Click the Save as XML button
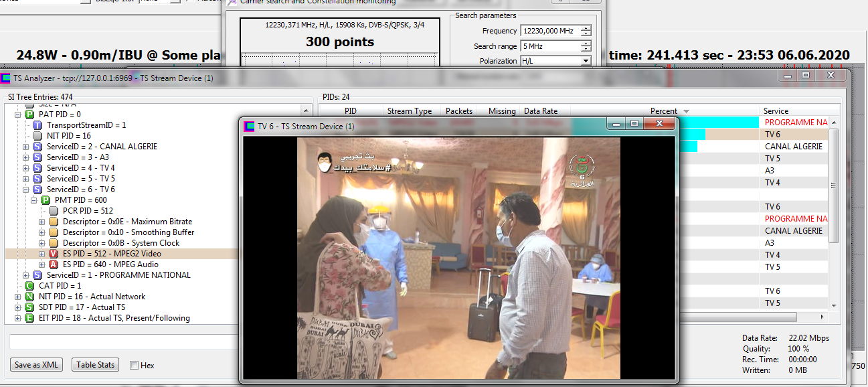 click(x=36, y=365)
